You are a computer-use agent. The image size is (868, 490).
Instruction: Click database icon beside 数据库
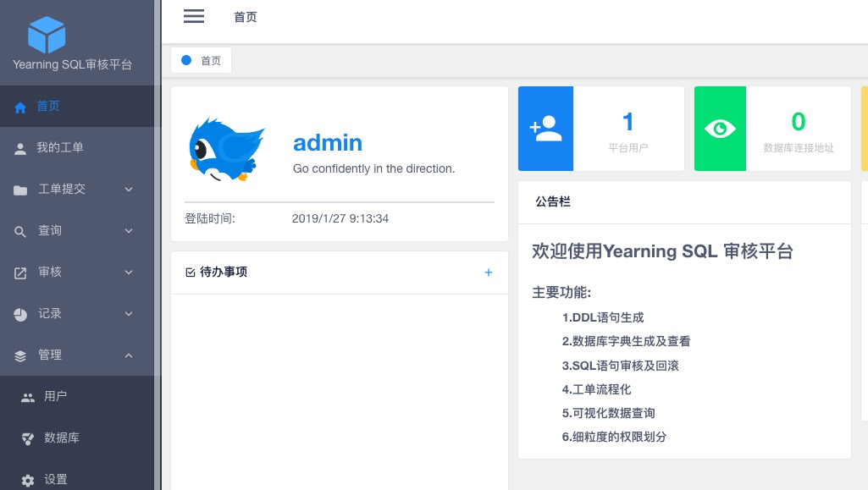28,438
